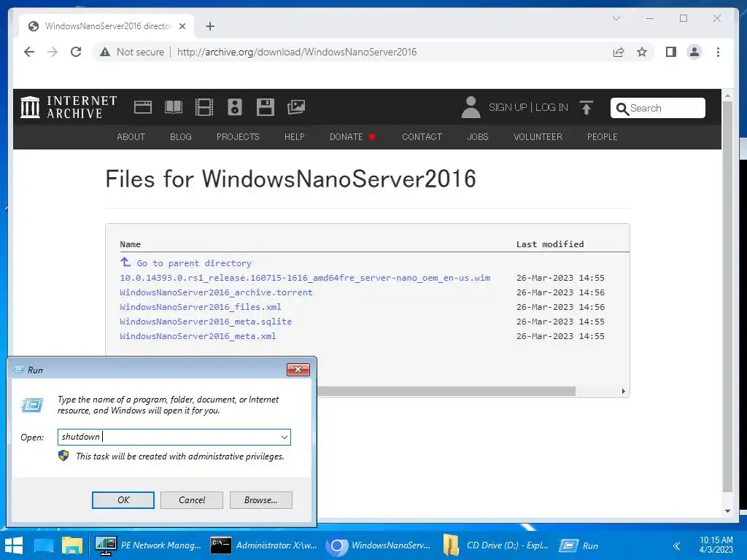Screen dimensions: 747x560
Task: Click the page scroll down arrow
Action: click(x=727, y=511)
